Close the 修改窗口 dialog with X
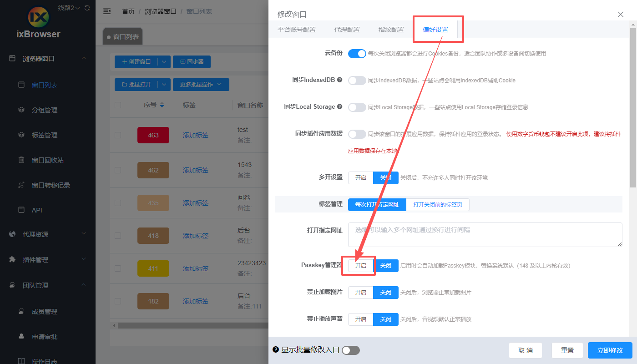Image resolution: width=637 pixels, height=364 pixels. pos(621,14)
